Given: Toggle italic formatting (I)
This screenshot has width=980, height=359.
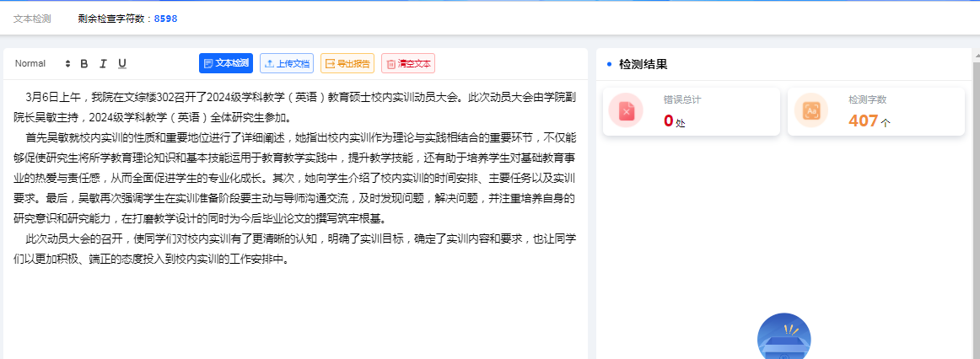Looking at the screenshot, I should point(103,64).
